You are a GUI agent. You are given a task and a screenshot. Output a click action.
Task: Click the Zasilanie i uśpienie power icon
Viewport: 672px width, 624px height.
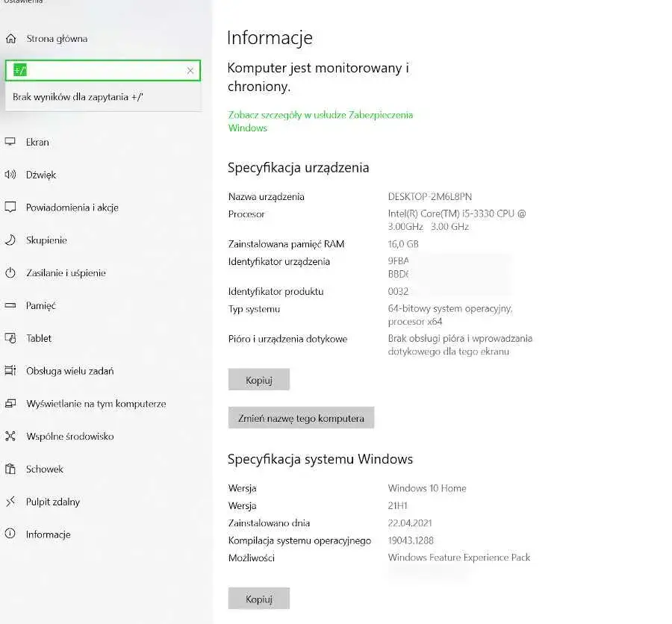(x=10, y=273)
